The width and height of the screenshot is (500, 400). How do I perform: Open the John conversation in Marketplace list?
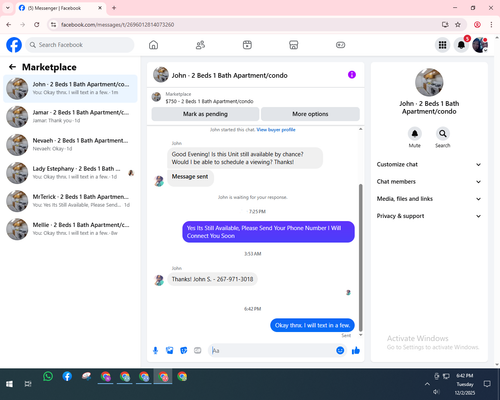pyautogui.click(x=70, y=88)
